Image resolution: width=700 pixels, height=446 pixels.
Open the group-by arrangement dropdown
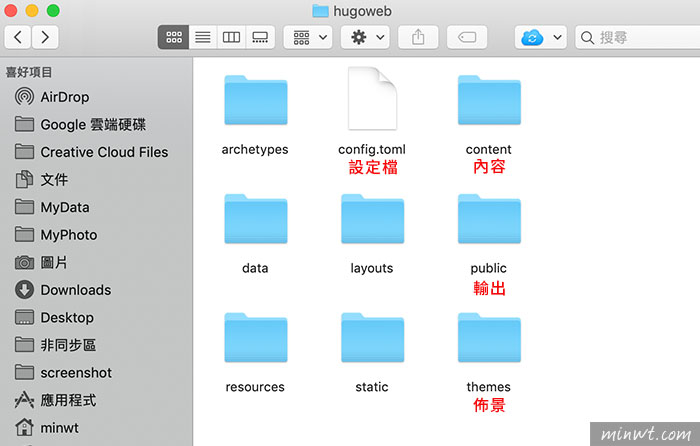(x=308, y=37)
